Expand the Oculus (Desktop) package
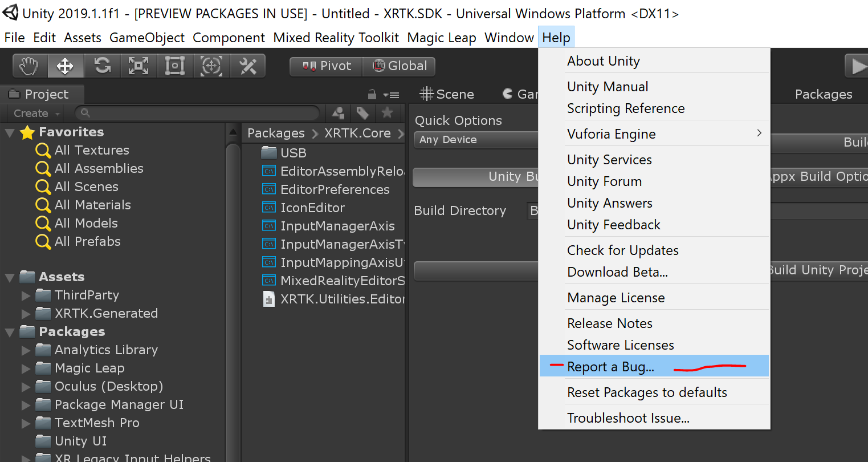 (26, 387)
